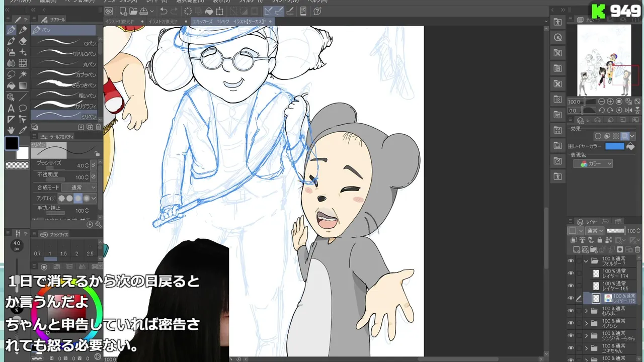Screen dimensions: 644x362
Task: Toggle visibility of レイヤー 165
Action: click(571, 286)
